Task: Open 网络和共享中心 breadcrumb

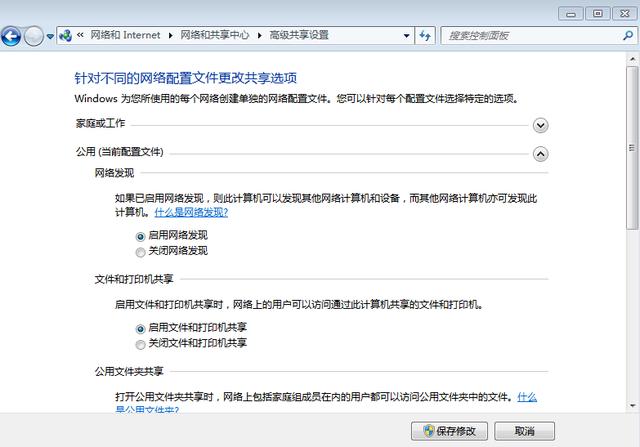Action: point(215,35)
